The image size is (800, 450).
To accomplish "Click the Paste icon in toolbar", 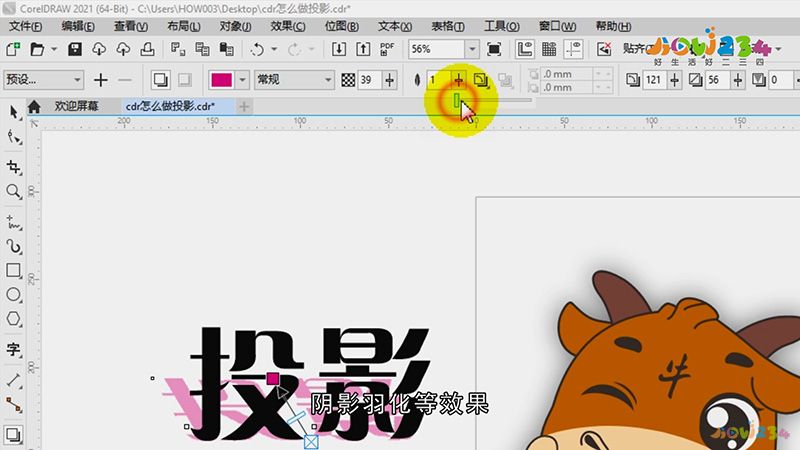I will click(226, 49).
